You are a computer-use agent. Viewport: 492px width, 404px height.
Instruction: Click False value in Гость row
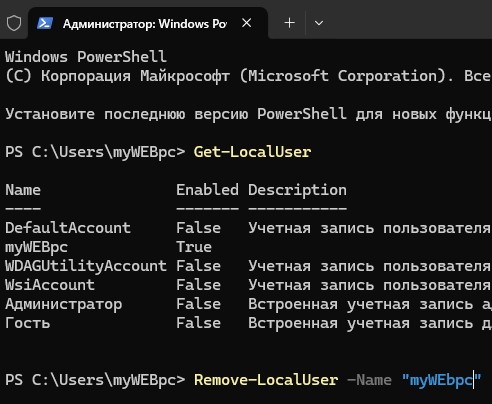[198, 323]
